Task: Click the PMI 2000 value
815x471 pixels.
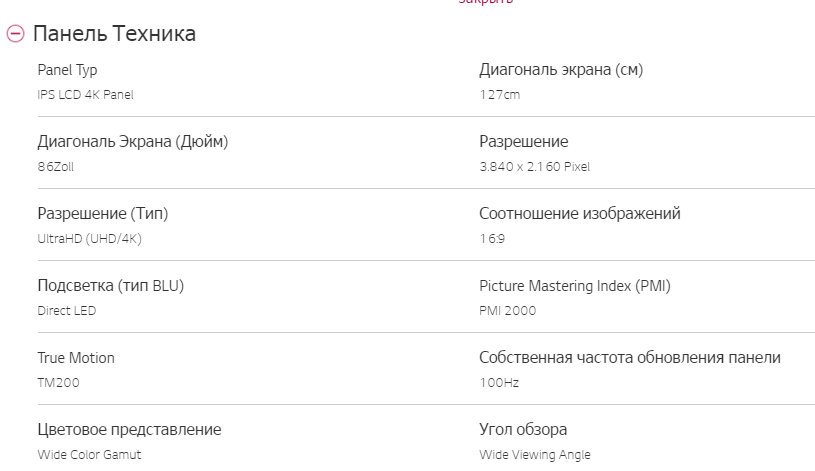Action: tap(508, 311)
